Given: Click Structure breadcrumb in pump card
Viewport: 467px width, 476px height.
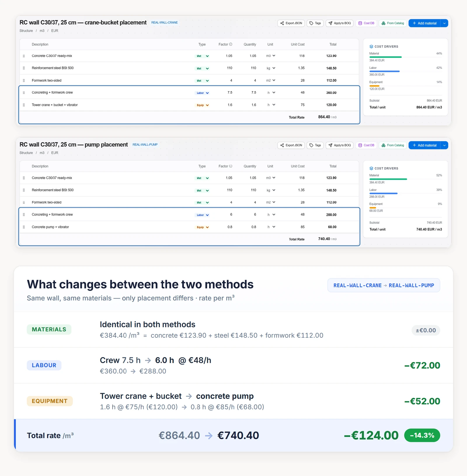Looking at the screenshot, I should click(26, 153).
